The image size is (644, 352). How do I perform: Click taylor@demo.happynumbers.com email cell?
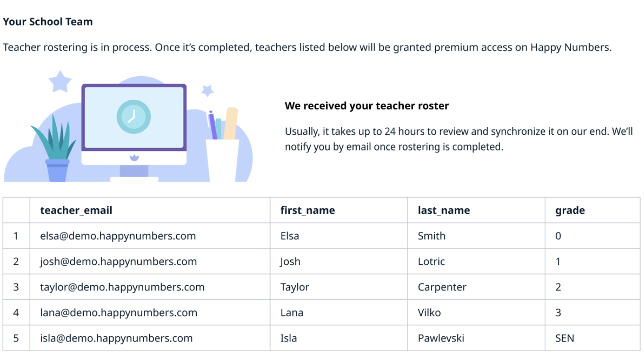[122, 287]
